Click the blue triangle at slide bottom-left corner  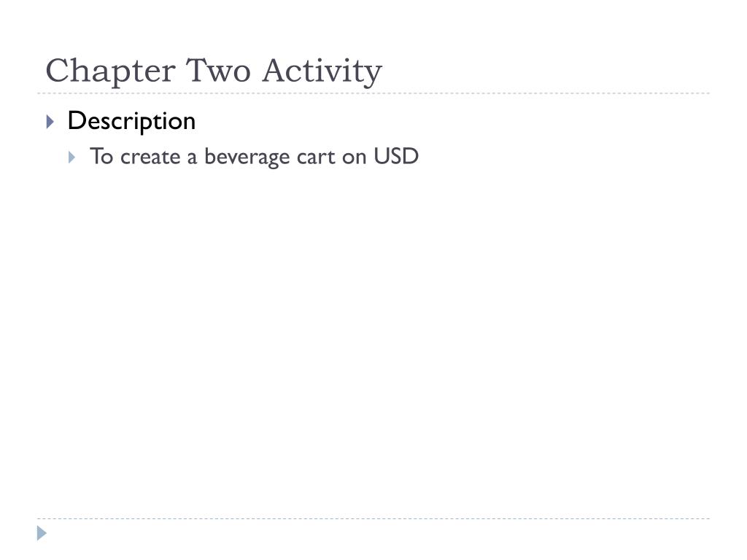tap(42, 533)
